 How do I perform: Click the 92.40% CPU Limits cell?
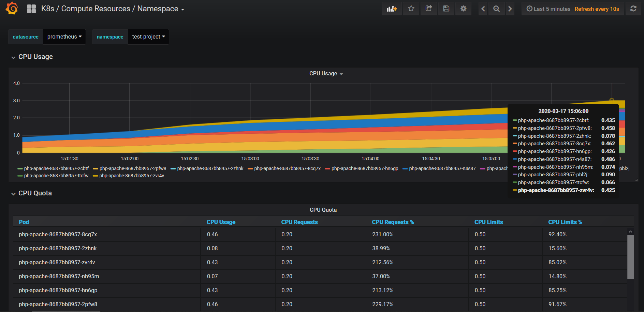point(585,234)
